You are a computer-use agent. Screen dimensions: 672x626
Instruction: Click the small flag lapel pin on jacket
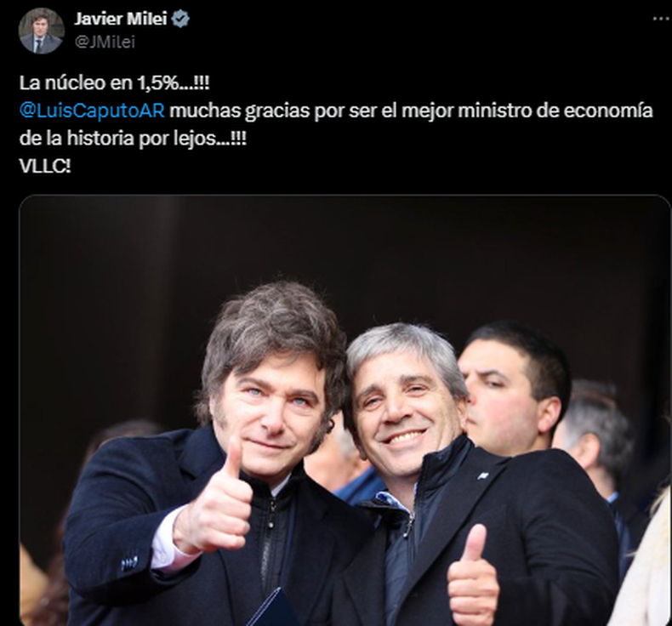point(483,475)
